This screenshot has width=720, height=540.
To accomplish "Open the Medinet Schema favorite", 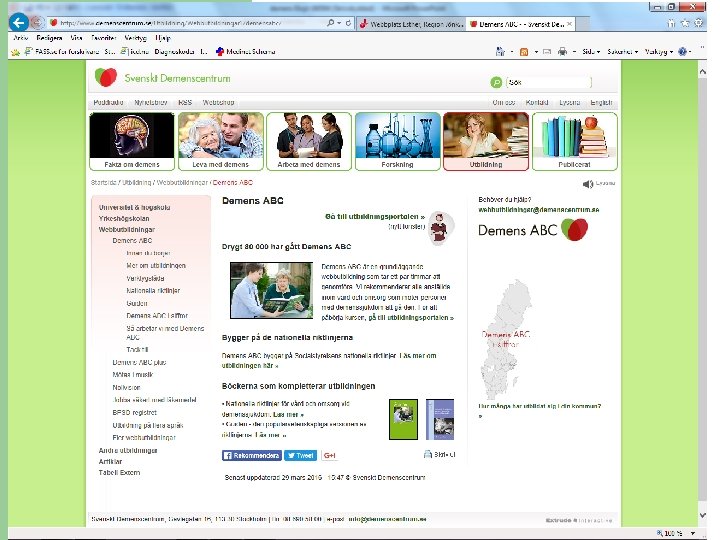I will tap(246, 51).
